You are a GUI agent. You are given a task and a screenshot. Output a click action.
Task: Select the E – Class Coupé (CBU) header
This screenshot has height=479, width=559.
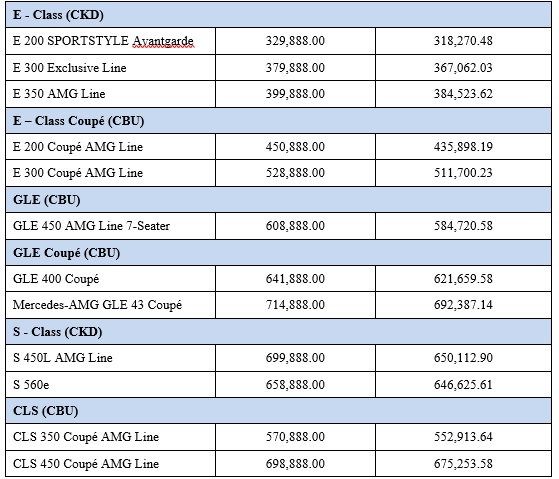[278, 121]
